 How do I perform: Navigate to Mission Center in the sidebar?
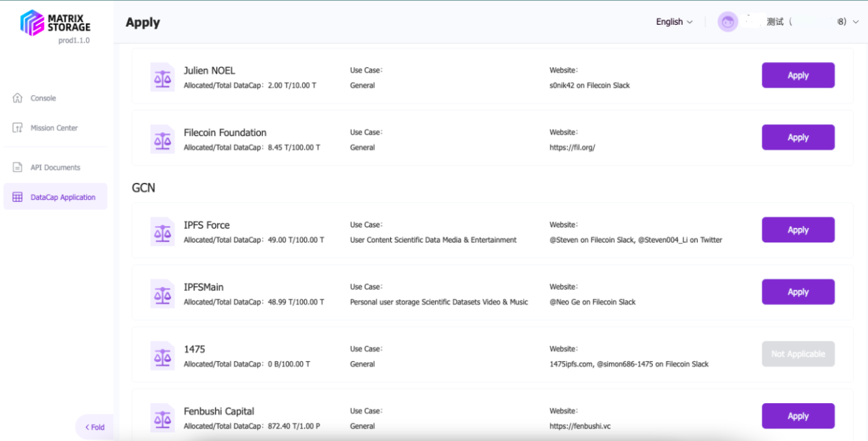[x=49, y=127]
